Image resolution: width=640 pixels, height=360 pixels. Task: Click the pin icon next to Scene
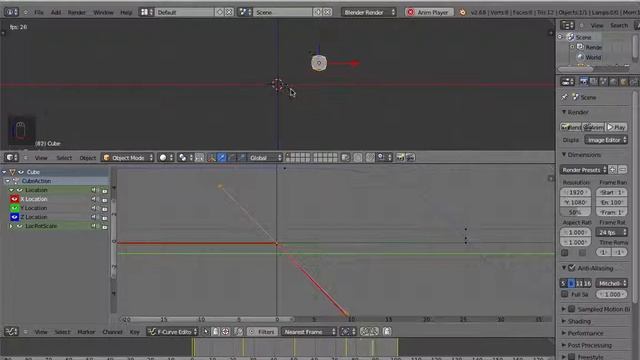tap(564, 97)
